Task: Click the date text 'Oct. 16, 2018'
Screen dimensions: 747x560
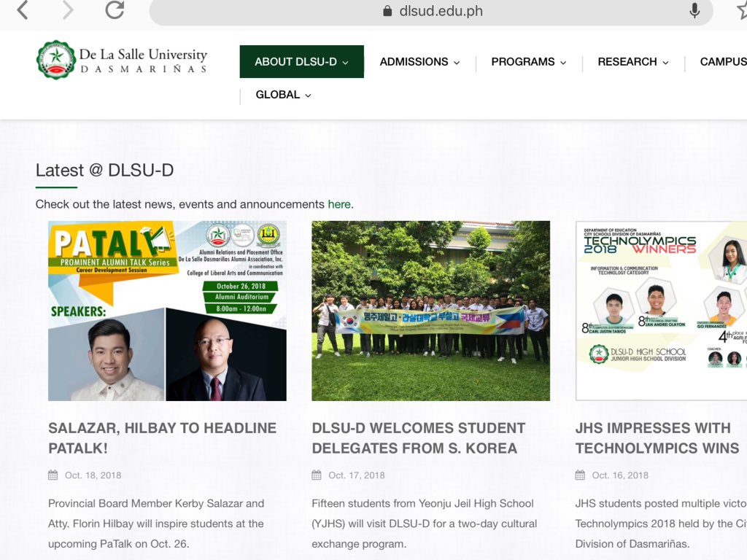Action: [620, 475]
